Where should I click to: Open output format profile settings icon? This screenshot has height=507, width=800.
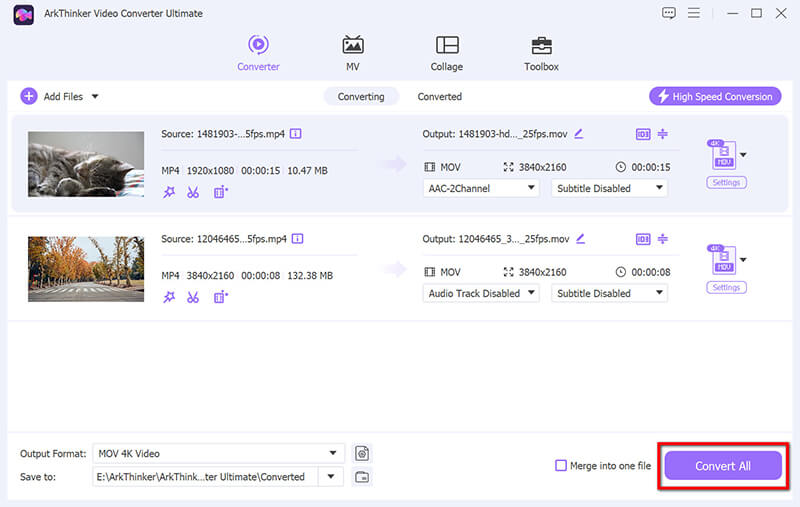pos(362,453)
